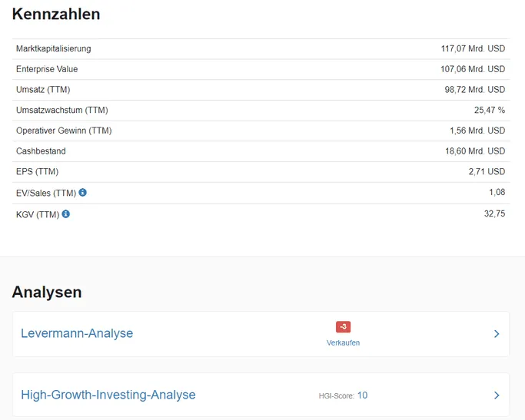Select the Marktkapitalisierung row label

point(54,49)
